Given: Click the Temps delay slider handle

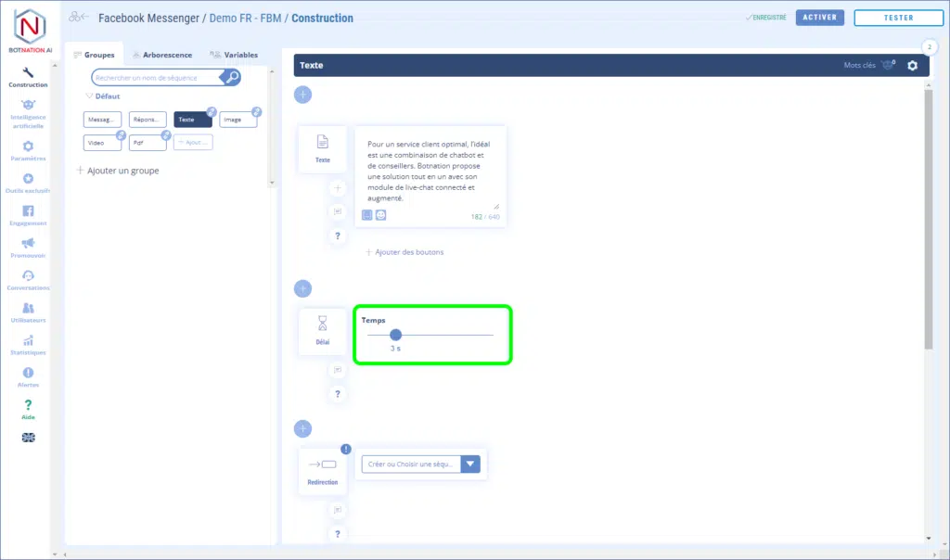Looking at the screenshot, I should tap(396, 335).
